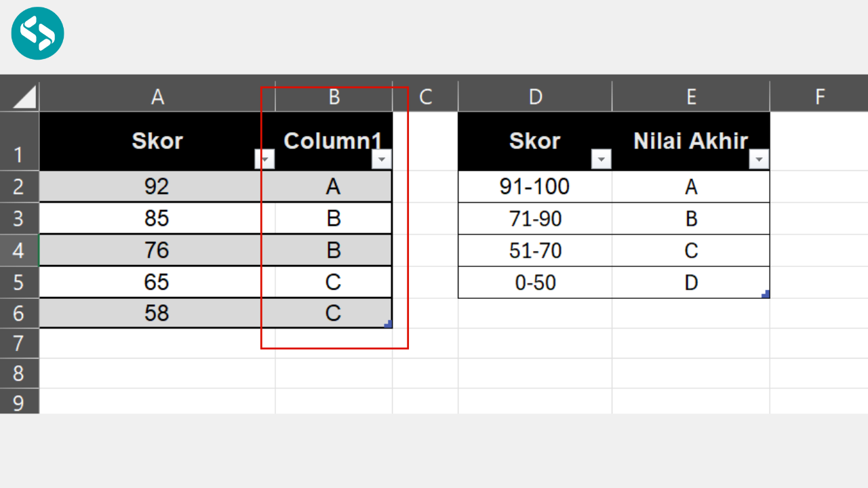Select column A header
This screenshot has width=868, height=488.
click(x=157, y=97)
